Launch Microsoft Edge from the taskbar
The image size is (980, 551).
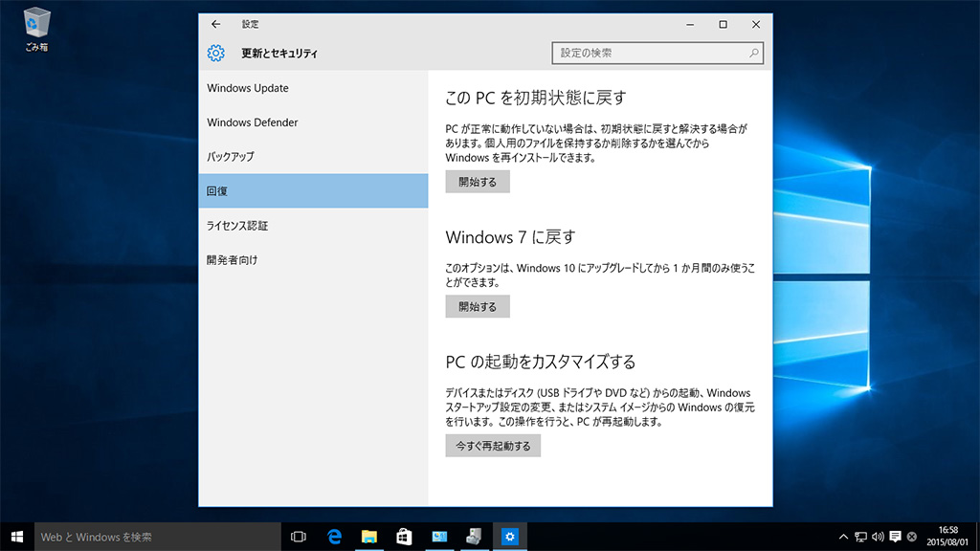(334, 537)
